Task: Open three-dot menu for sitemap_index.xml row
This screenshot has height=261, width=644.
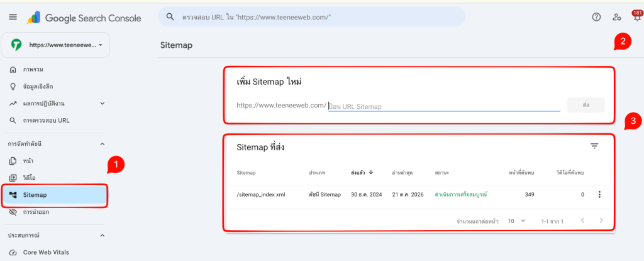Action: pyautogui.click(x=599, y=195)
